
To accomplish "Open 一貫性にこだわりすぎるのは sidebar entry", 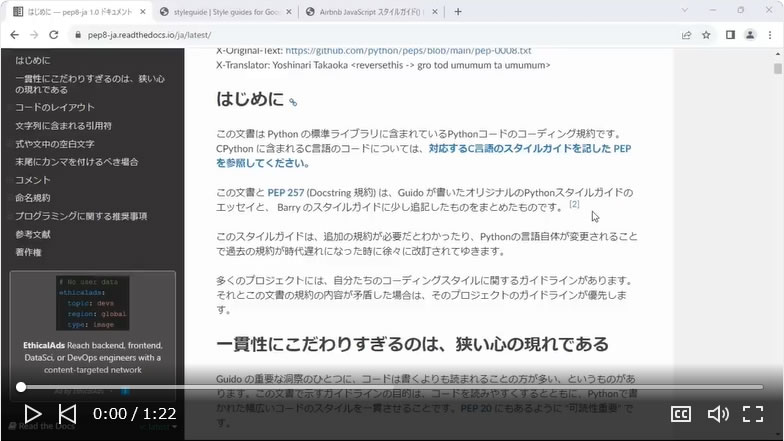I will 90,84.
